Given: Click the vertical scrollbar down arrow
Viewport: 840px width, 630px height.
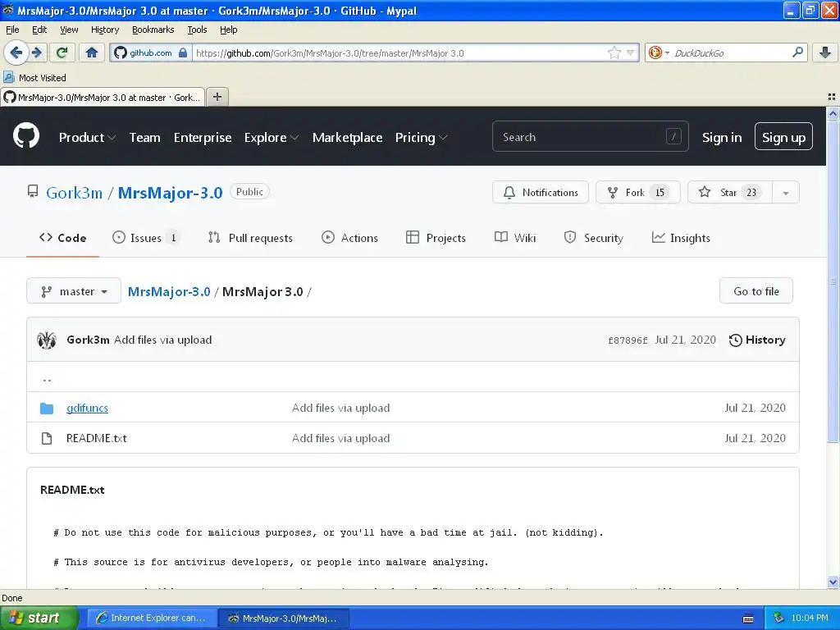Looking at the screenshot, I should point(833,582).
